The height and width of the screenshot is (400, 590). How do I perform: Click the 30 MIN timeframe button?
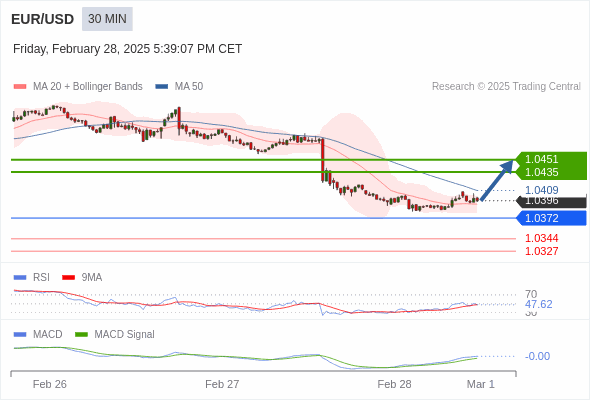click(107, 19)
